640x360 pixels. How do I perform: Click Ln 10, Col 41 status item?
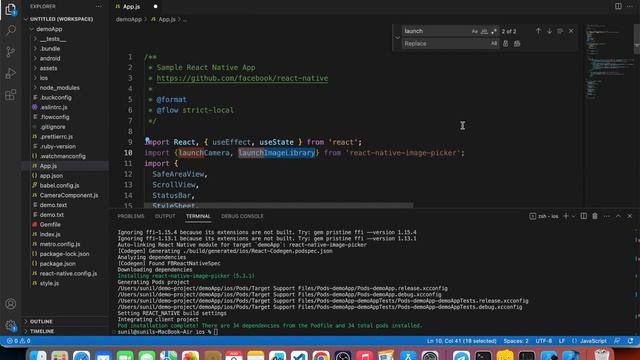coord(462,341)
